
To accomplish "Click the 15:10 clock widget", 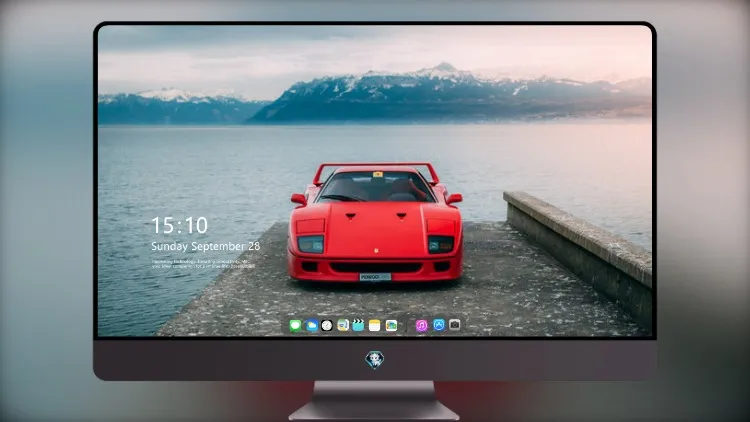I will click(x=179, y=225).
